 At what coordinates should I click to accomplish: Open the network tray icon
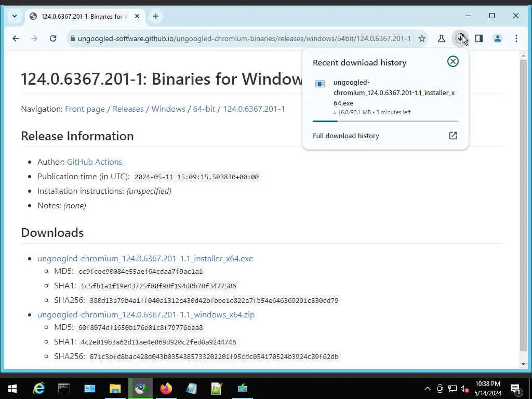pyautogui.click(x=453, y=389)
